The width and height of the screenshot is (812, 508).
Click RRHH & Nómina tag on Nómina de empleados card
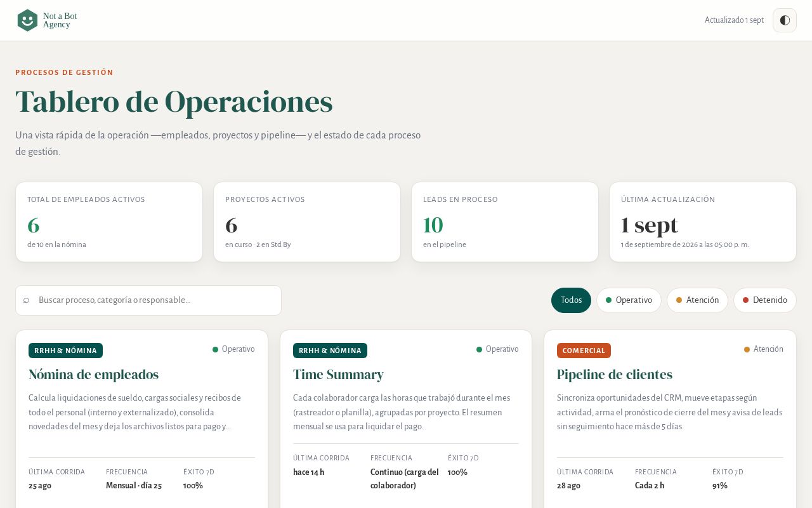[65, 351]
